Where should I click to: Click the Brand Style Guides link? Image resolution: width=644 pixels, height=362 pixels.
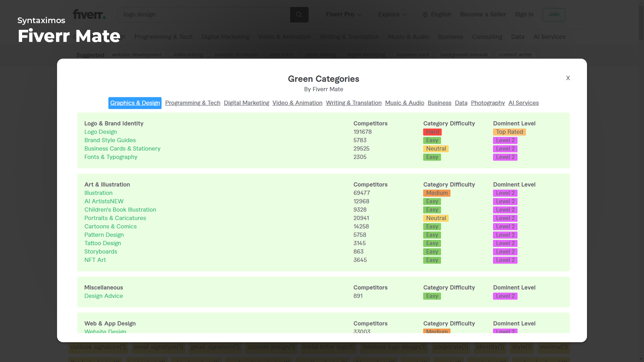click(110, 140)
